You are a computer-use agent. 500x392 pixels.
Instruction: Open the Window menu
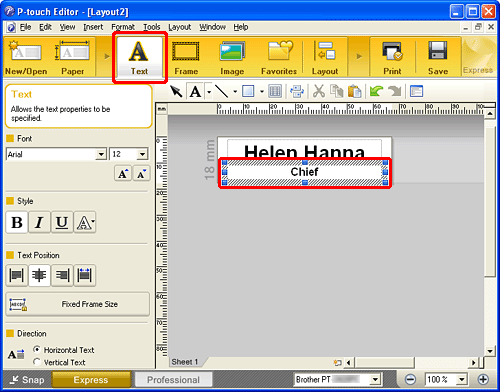click(x=212, y=27)
